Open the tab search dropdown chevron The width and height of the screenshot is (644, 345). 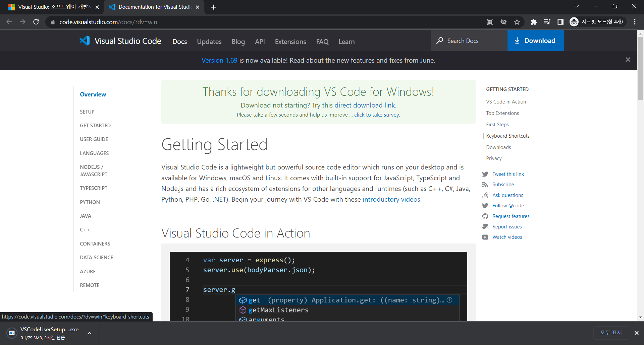(577, 6)
